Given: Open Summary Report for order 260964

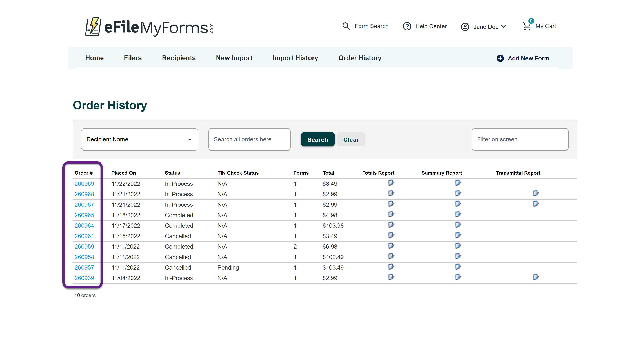Looking at the screenshot, I should (x=458, y=225).
